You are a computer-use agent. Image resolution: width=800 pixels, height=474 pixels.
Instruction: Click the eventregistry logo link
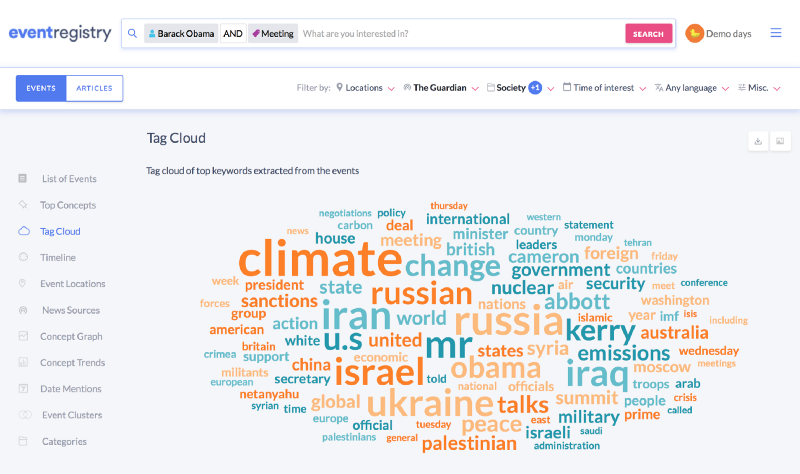(60, 33)
